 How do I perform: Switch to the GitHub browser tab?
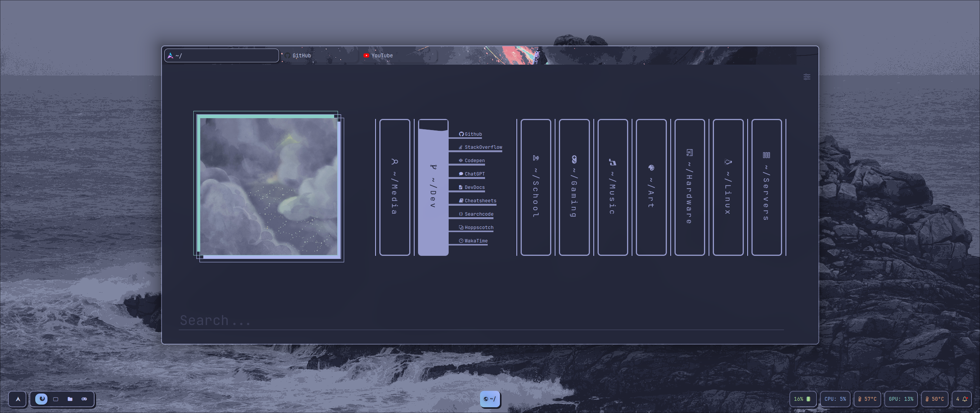click(x=302, y=55)
